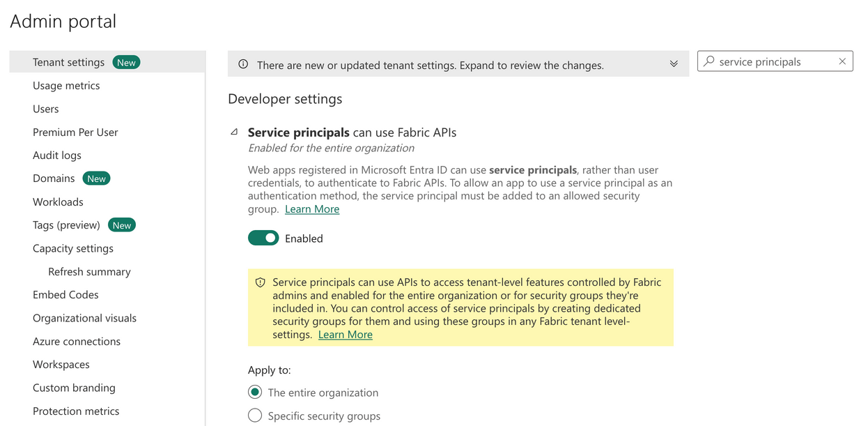The image size is (868, 426).
Task: Select the entire organization radio button
Action: tap(254, 392)
